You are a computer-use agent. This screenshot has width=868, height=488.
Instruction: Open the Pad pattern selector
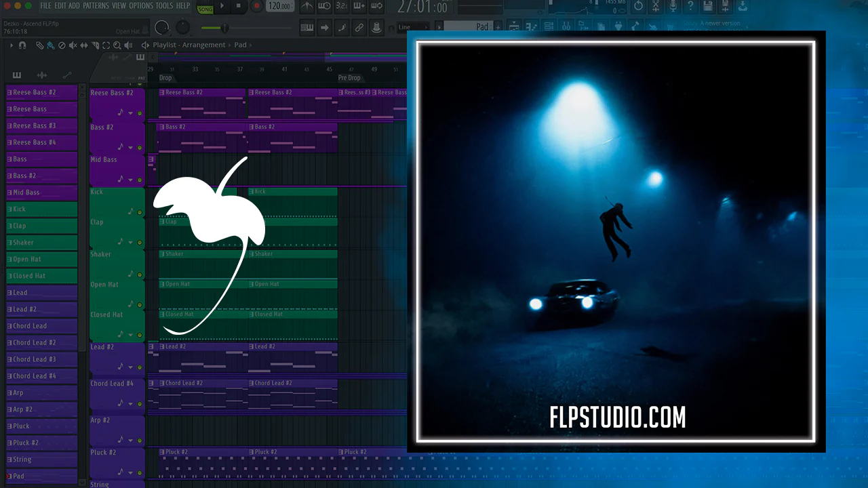click(469, 27)
